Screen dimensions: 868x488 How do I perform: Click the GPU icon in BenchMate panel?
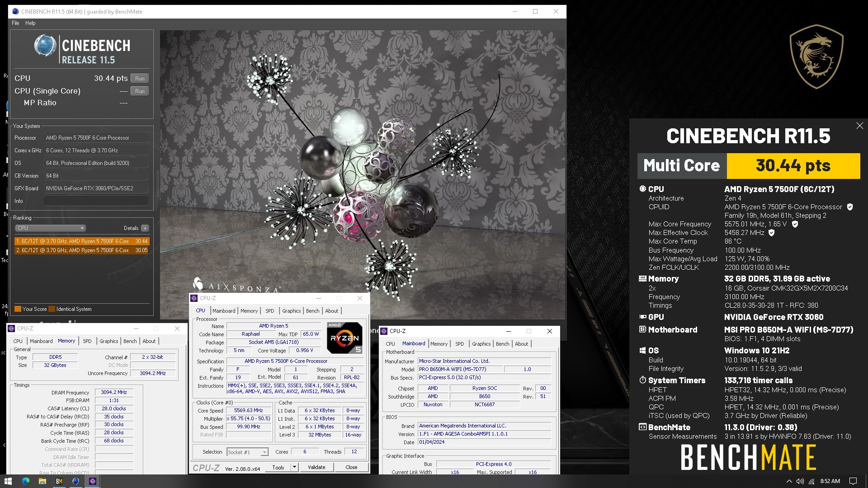click(x=642, y=317)
